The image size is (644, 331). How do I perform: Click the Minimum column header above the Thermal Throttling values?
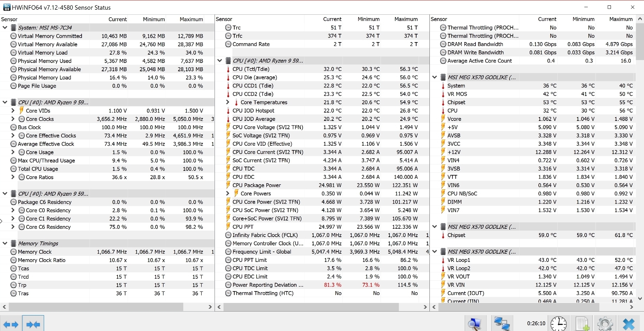pos(583,19)
